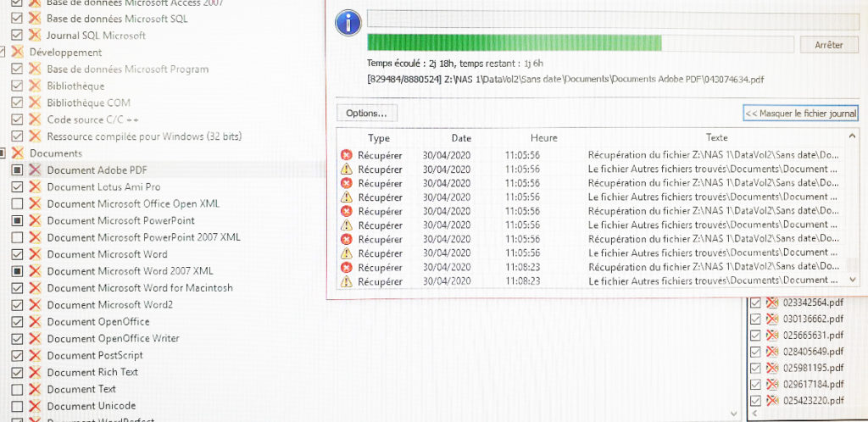Sort the log by the Date column
Image resolution: width=868 pixels, height=422 pixels.
[461, 138]
